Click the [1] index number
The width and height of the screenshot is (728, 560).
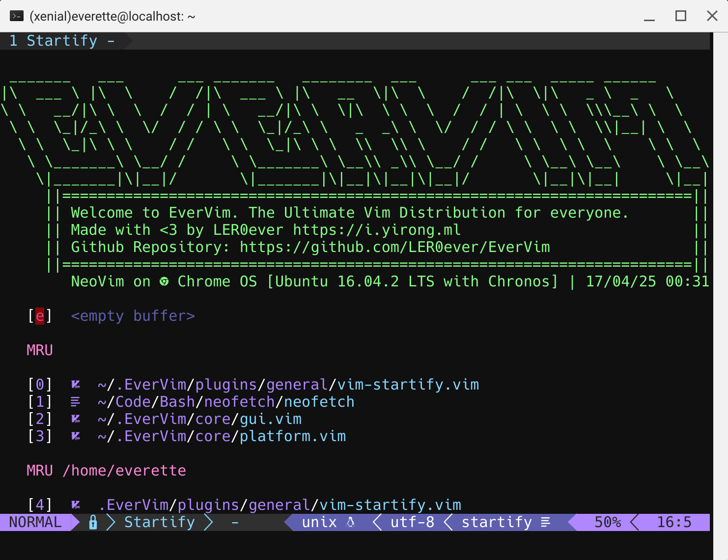(x=40, y=402)
